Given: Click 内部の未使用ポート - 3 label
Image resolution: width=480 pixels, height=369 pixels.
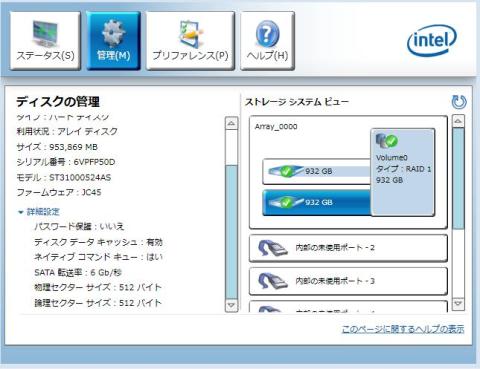Looking at the screenshot, I should [x=335, y=281].
